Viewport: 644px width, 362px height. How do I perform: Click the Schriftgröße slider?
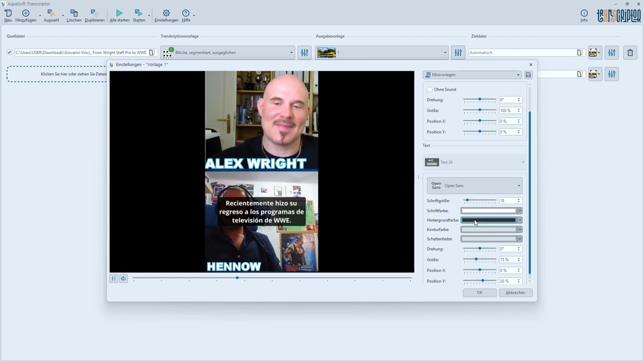[480, 201]
